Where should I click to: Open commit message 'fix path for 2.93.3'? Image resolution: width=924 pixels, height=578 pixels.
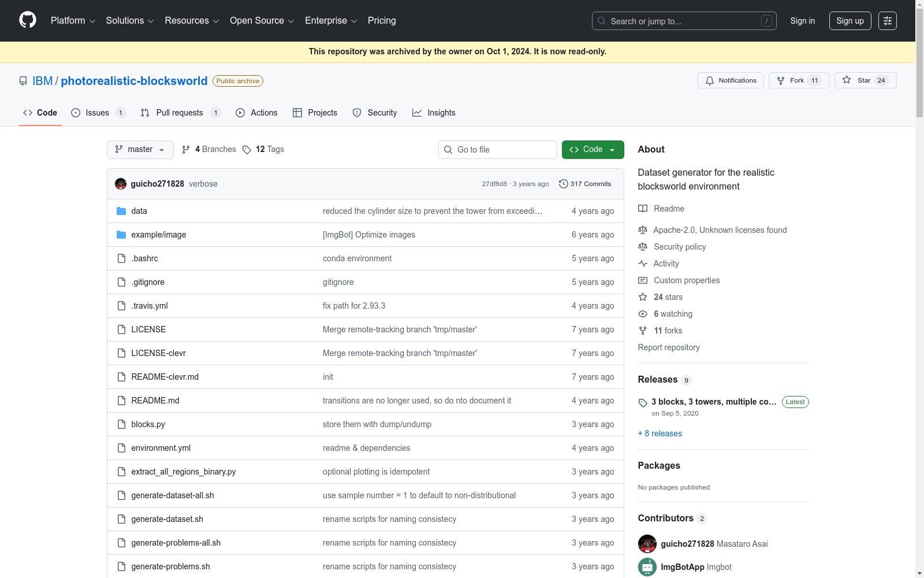coord(354,306)
